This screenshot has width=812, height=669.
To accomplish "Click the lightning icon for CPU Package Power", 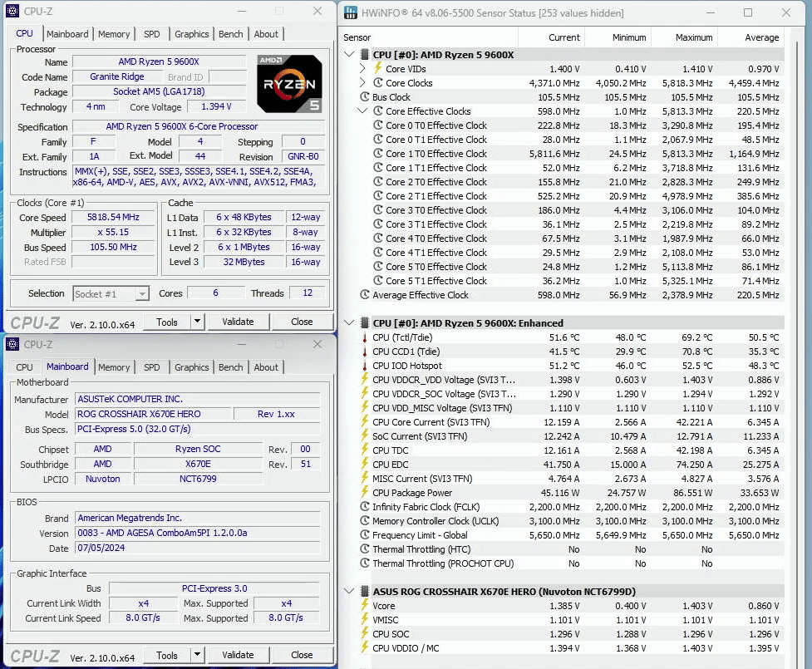I will (x=365, y=493).
